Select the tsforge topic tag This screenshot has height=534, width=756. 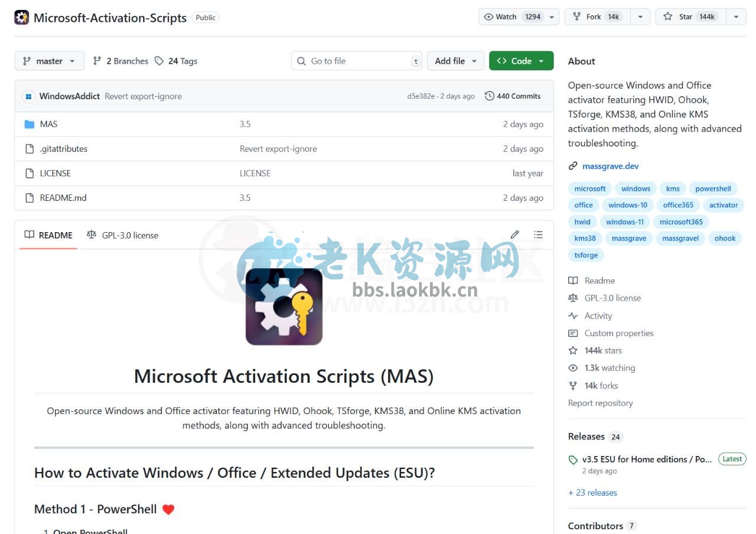pos(586,255)
